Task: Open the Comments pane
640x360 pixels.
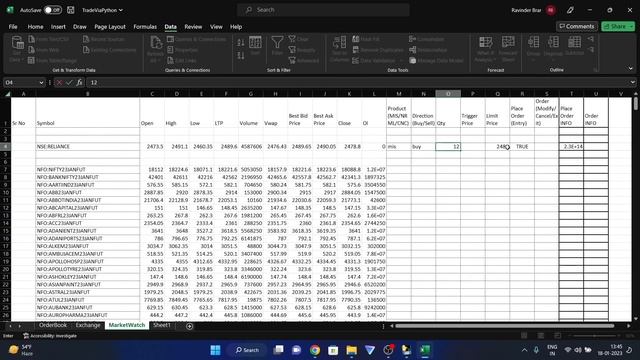Action: tap(577, 26)
